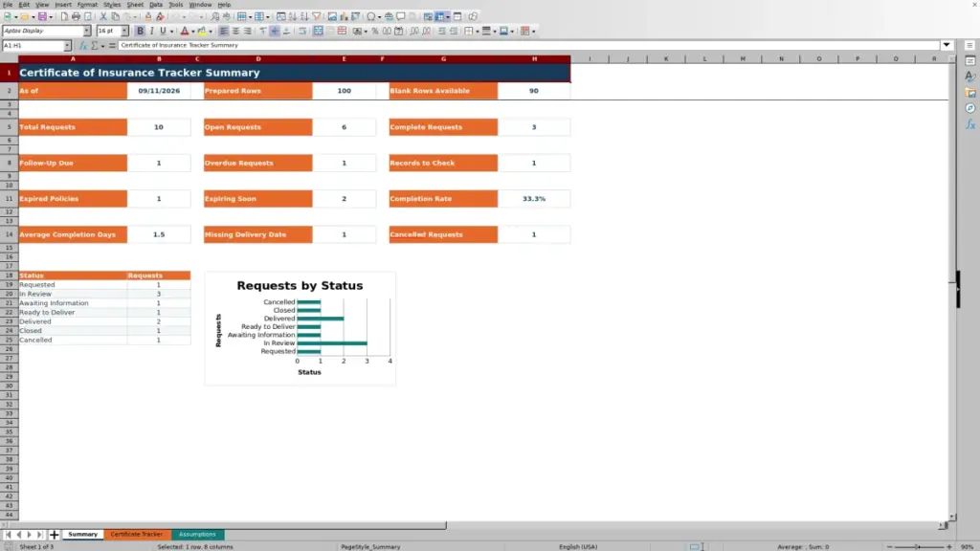980x551 pixels.
Task: Open the Data menu
Action: (156, 5)
